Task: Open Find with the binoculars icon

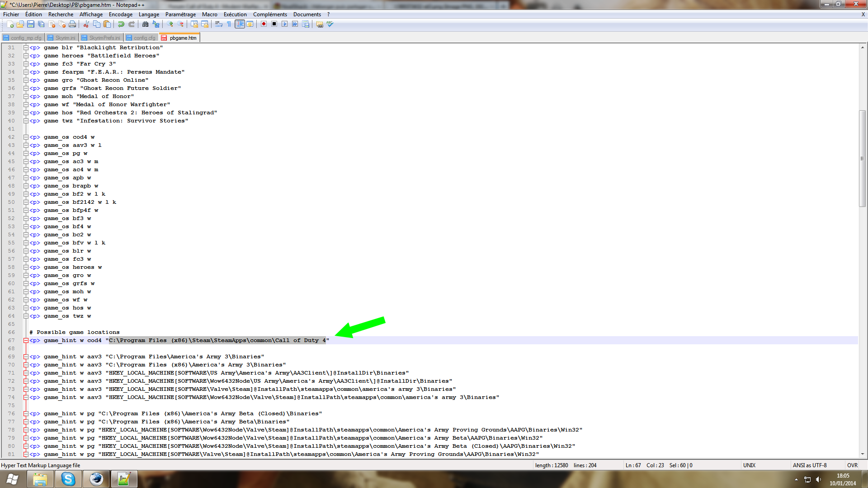Action: tap(146, 24)
